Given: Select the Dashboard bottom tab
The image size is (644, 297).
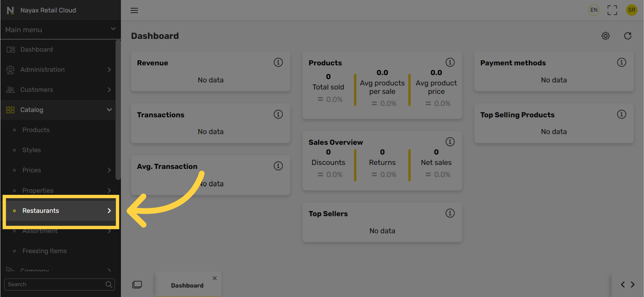Looking at the screenshot, I should (x=187, y=285).
